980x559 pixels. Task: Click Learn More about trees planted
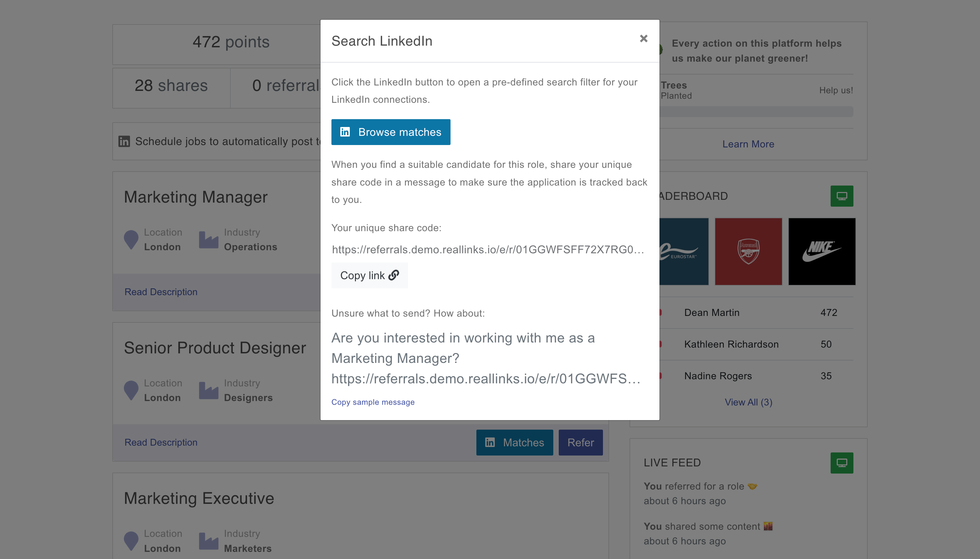pyautogui.click(x=748, y=144)
